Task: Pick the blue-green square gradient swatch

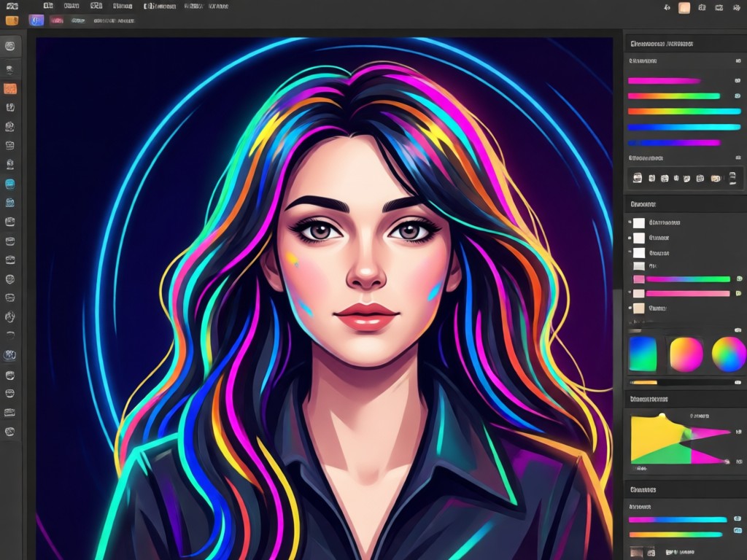Action: click(643, 354)
